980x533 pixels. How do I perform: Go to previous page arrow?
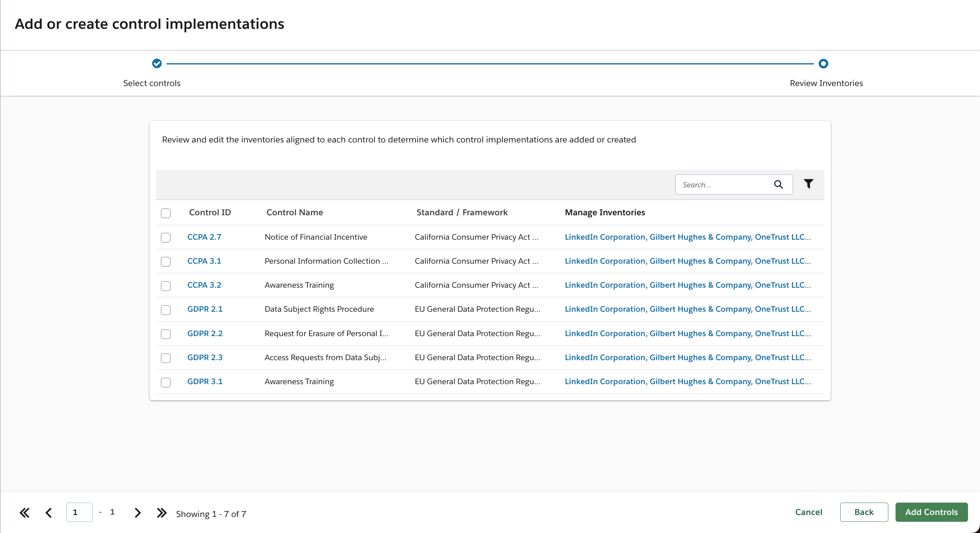pyautogui.click(x=49, y=513)
